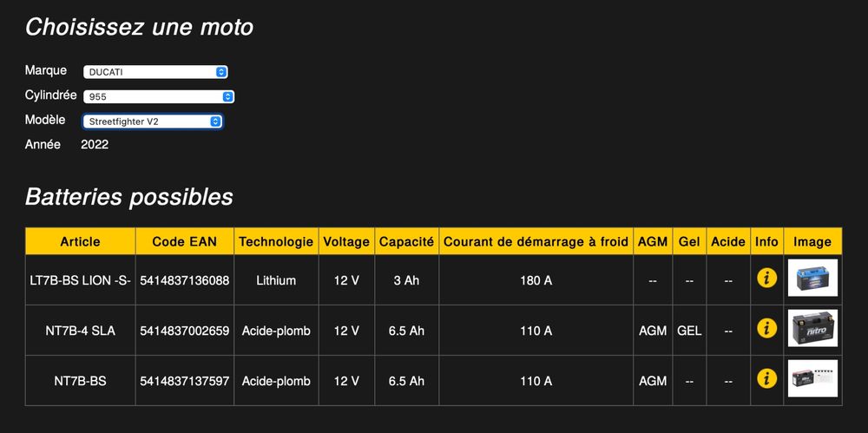Click the Capacité column header
The width and height of the screenshot is (868, 433).
pos(406,241)
